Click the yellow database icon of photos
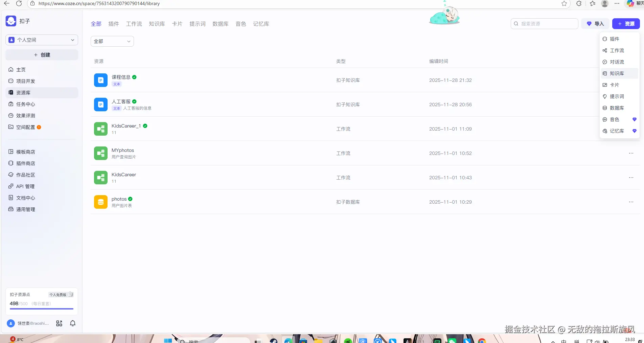 (x=101, y=202)
